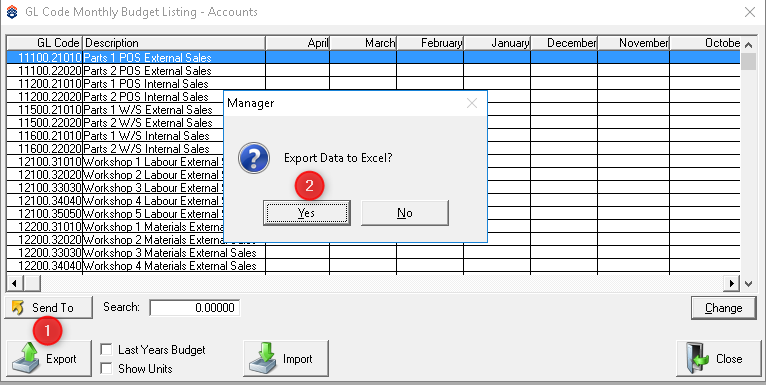766x385 pixels.
Task: Select GL code 12100.33030
Action: [x=49, y=188]
